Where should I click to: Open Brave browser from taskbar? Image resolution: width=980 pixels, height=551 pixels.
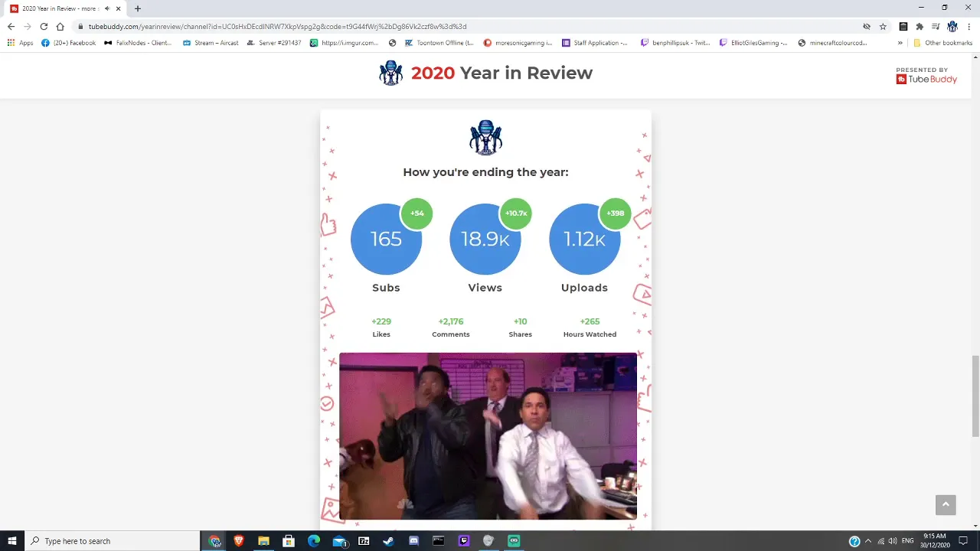239,541
